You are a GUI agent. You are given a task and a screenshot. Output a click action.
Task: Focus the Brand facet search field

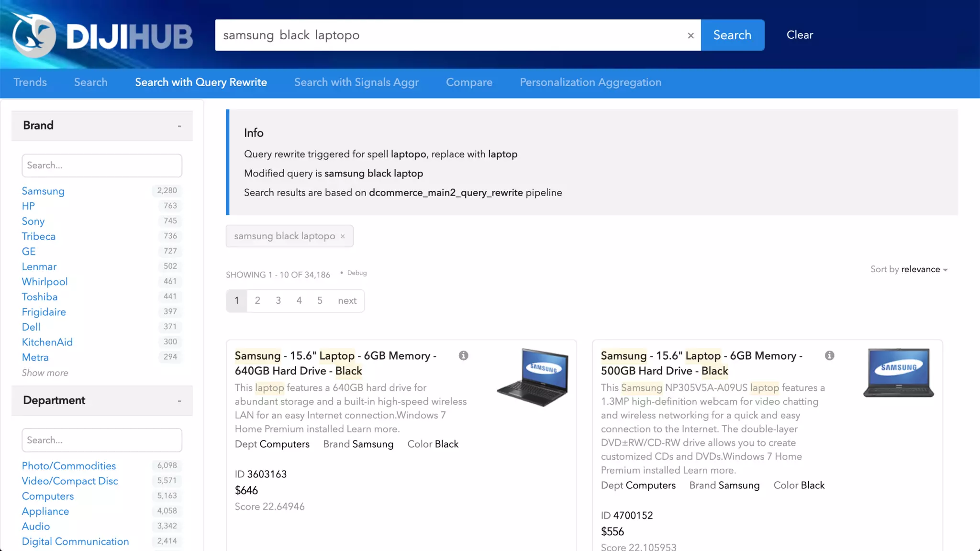pos(102,165)
